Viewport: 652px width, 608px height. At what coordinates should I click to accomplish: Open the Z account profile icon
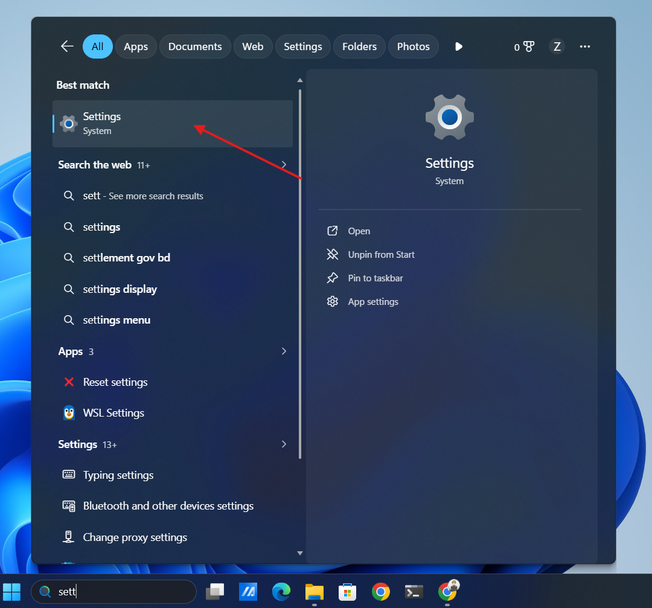click(x=557, y=47)
